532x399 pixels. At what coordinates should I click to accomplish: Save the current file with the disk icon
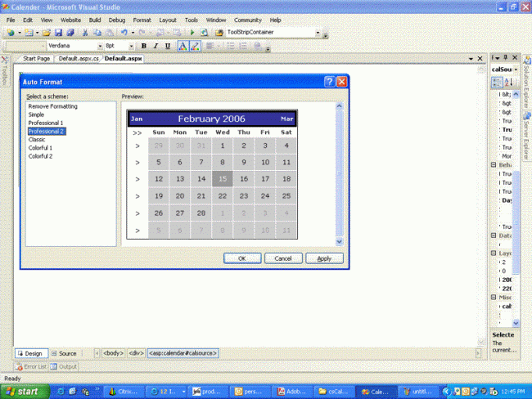58,33
